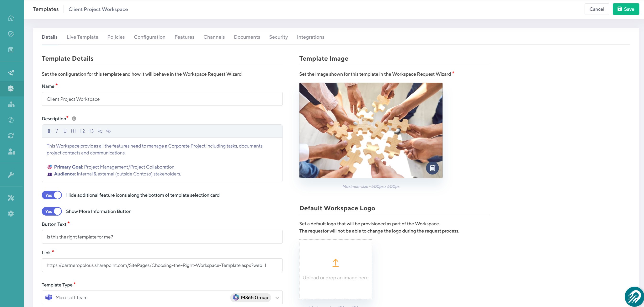Turn off the Show More Information Button toggle
This screenshot has height=307, width=644.
click(x=52, y=211)
